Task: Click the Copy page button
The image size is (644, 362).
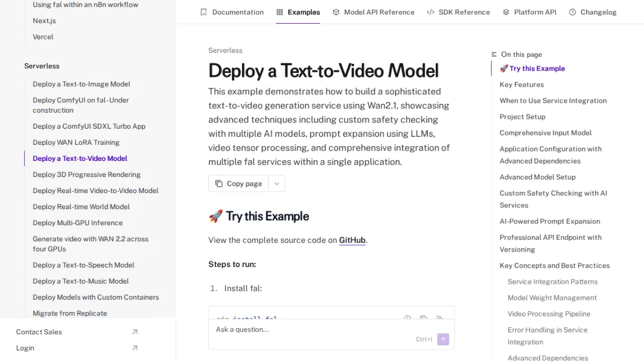Action: point(238,183)
